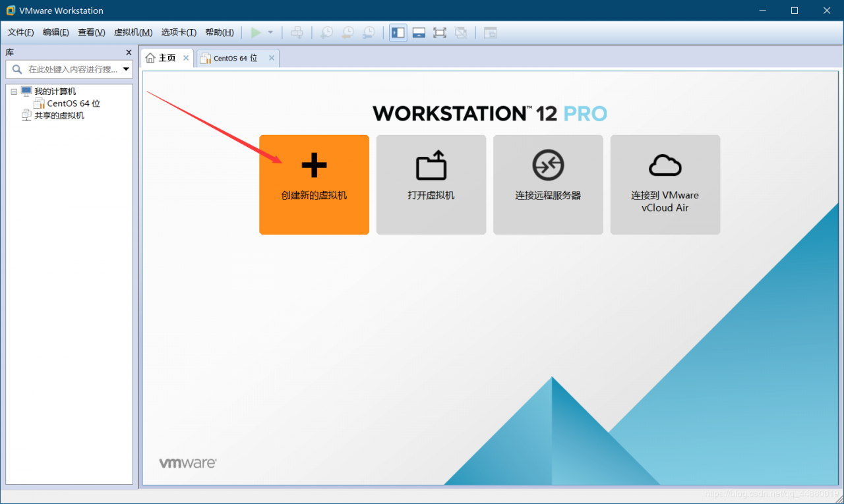Viewport: 844px width, 504px height.
Task: Click the 连接到 VMware vCloud Air tile
Action: click(x=665, y=184)
